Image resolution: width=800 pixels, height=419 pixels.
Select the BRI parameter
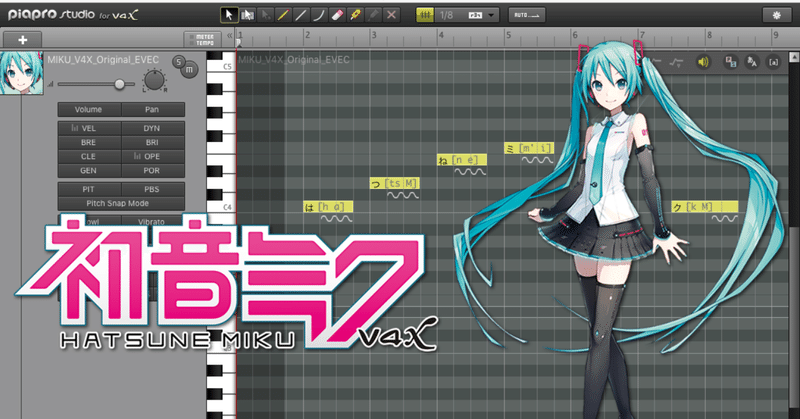(153, 142)
